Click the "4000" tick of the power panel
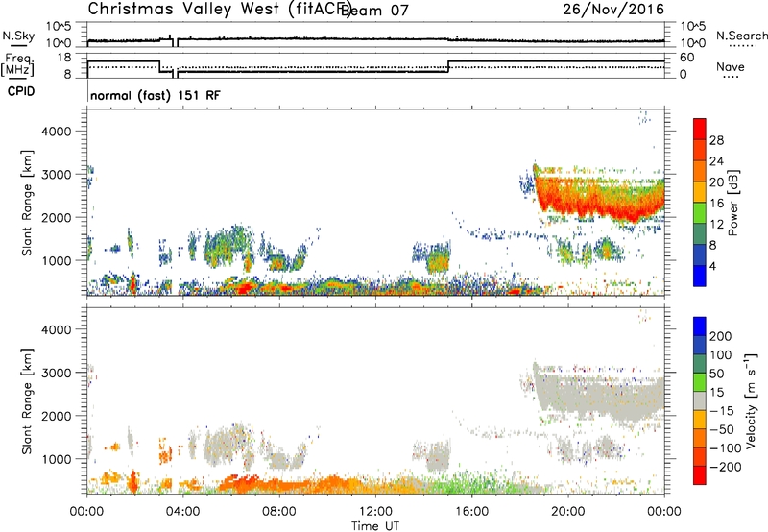The height and width of the screenshot is (532, 768). tap(57, 132)
